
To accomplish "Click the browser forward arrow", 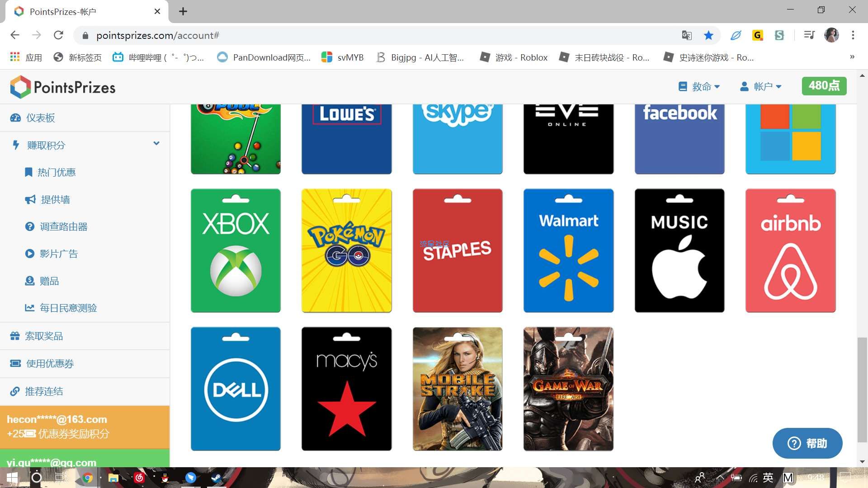I will tap(37, 35).
